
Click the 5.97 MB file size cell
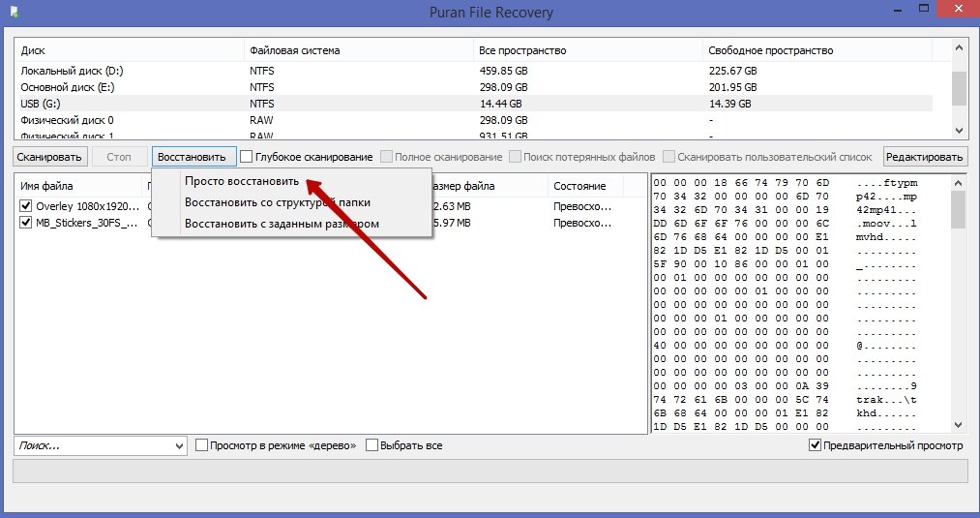point(452,223)
